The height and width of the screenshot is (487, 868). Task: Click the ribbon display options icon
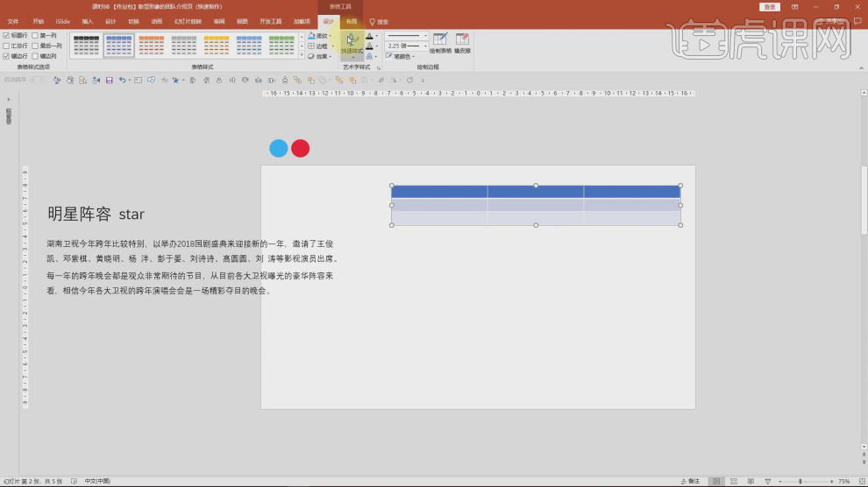click(x=794, y=7)
